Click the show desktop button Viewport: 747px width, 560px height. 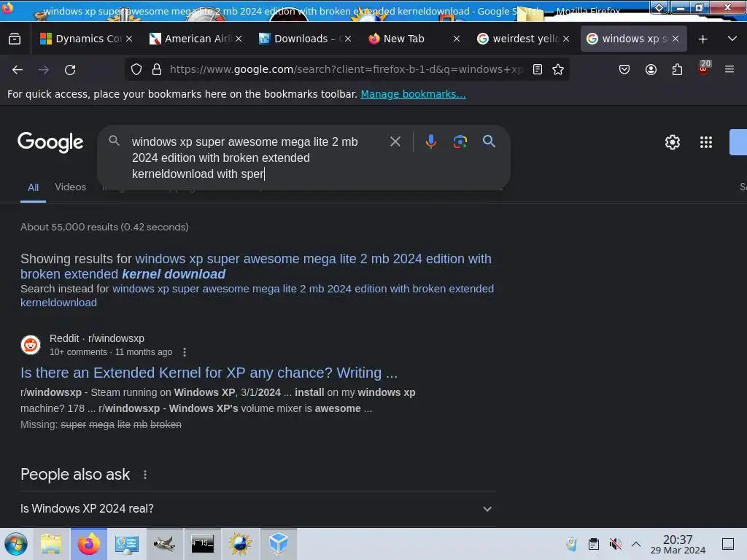click(728, 544)
